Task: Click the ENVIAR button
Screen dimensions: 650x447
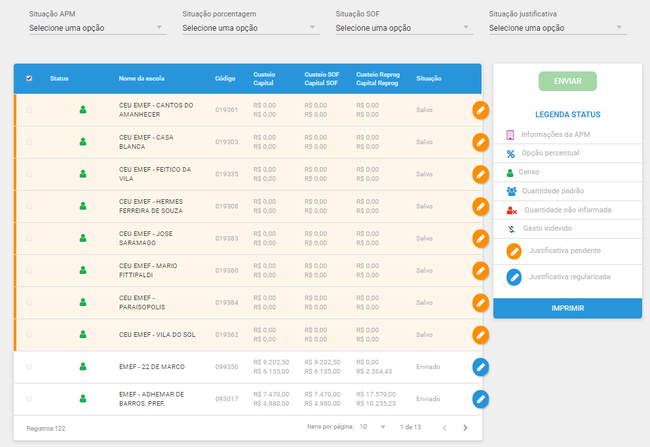Action: click(x=568, y=81)
